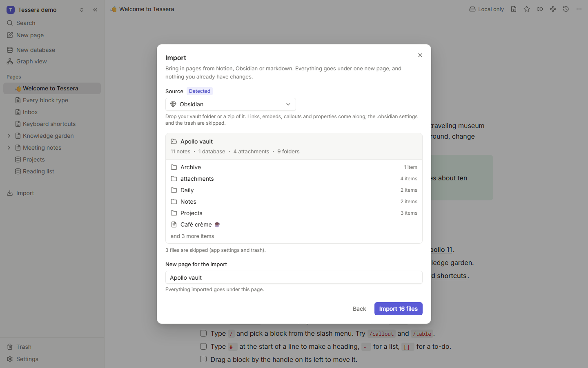Click the New page for the import field
Screen dimensions: 588x368
294,277
